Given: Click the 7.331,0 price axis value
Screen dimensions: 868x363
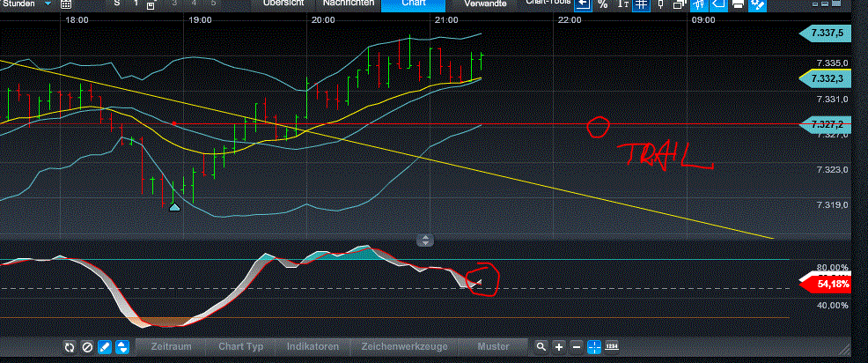Looking at the screenshot, I should (x=832, y=100).
